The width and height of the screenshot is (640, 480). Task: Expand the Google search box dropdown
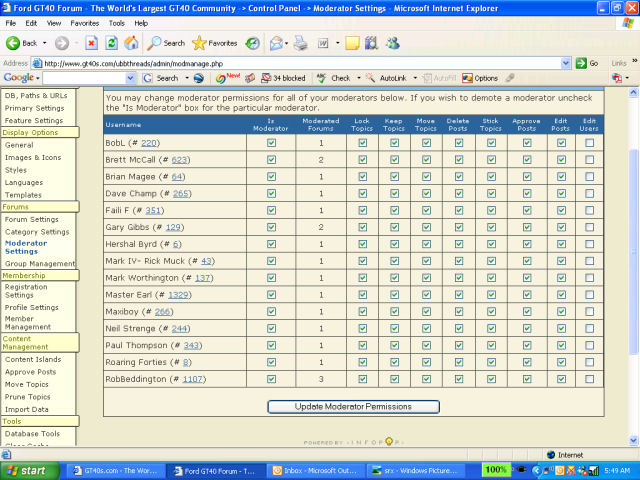130,78
